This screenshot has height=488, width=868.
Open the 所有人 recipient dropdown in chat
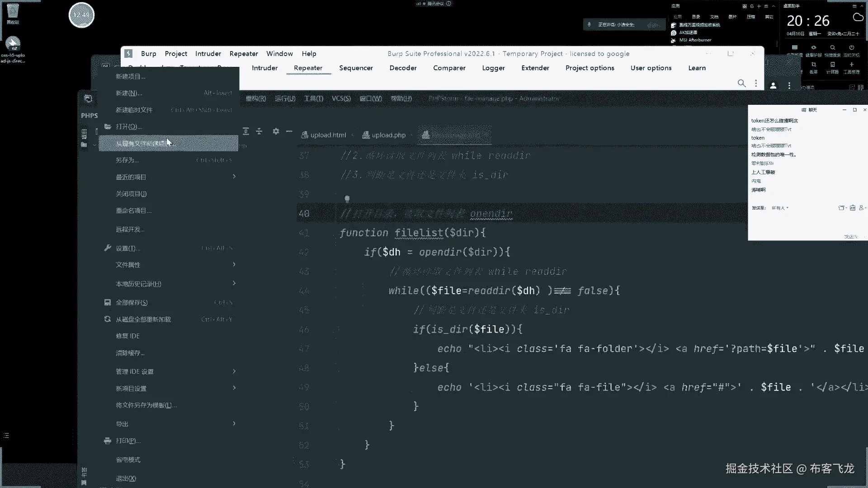point(780,208)
